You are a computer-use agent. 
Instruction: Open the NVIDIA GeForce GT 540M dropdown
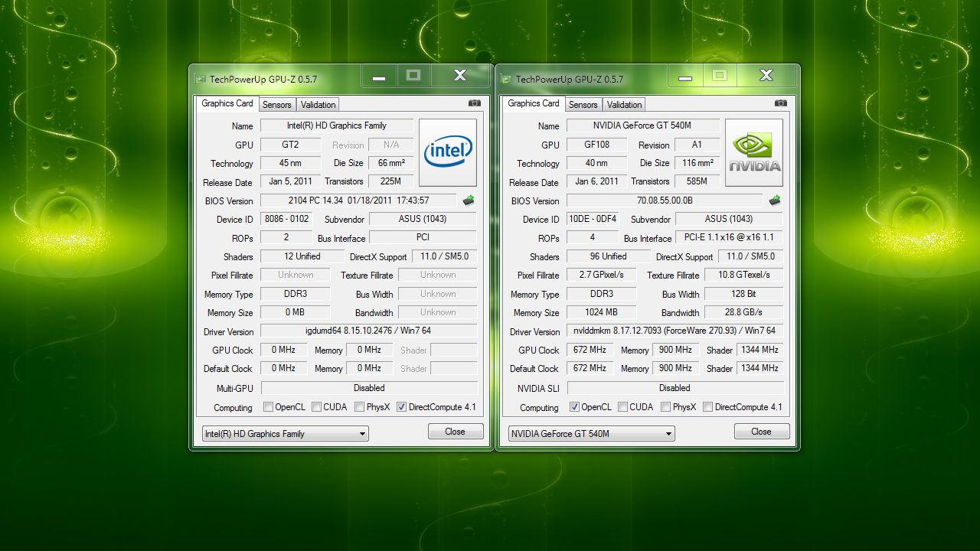[x=591, y=434]
